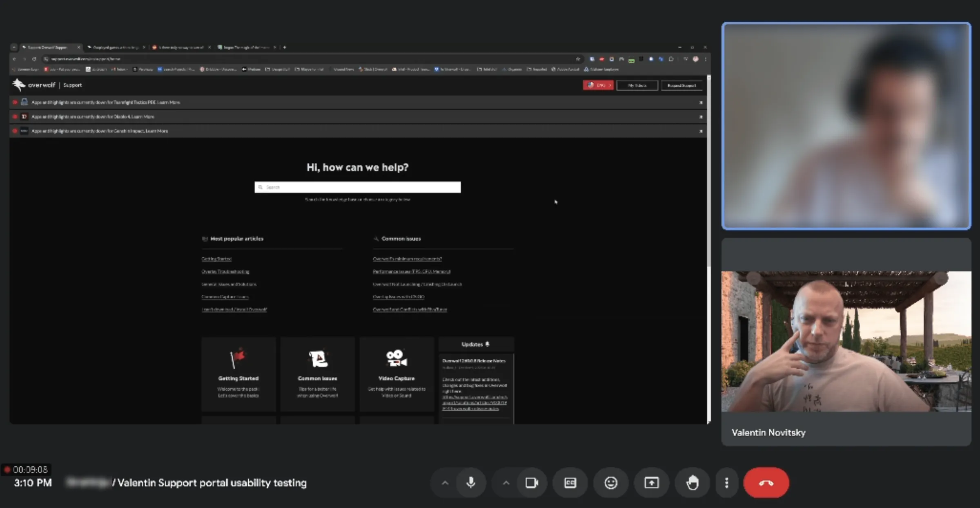Mute the microphone in Meet
Viewport: 980px width, 508px height.
point(471,483)
